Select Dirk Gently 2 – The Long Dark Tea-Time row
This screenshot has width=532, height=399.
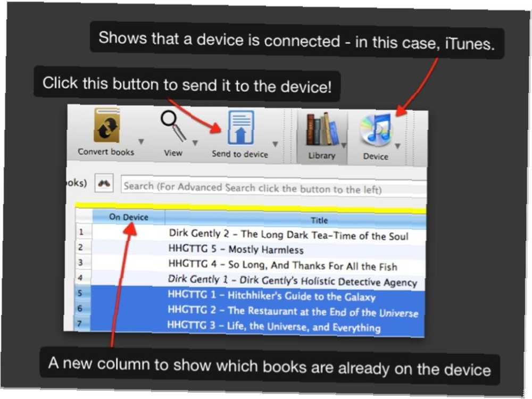[x=259, y=234]
